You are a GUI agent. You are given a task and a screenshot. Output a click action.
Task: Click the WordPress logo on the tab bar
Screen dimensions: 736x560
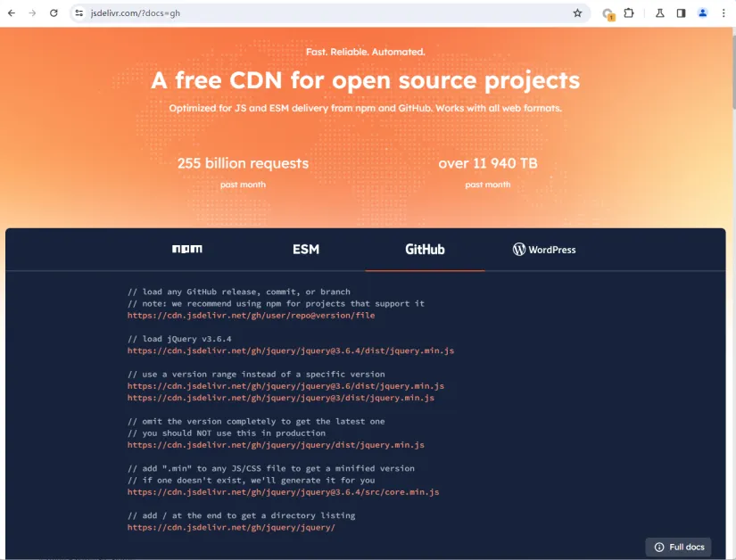(517, 250)
